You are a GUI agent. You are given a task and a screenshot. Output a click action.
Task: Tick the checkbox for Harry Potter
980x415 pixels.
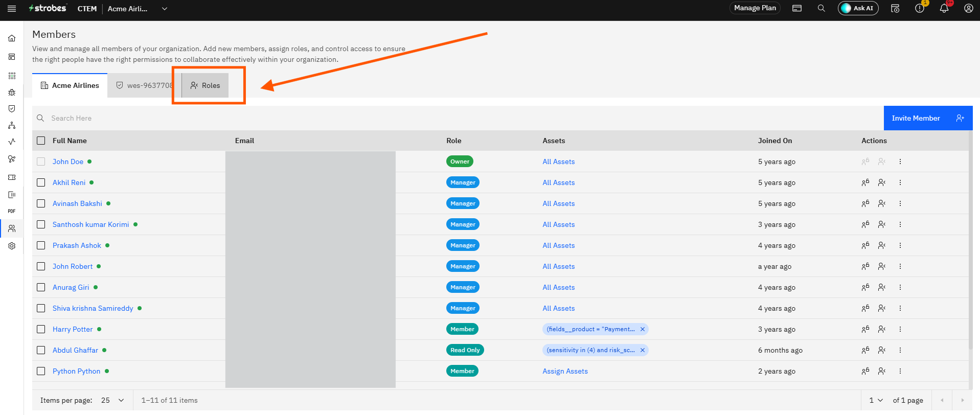click(x=41, y=329)
